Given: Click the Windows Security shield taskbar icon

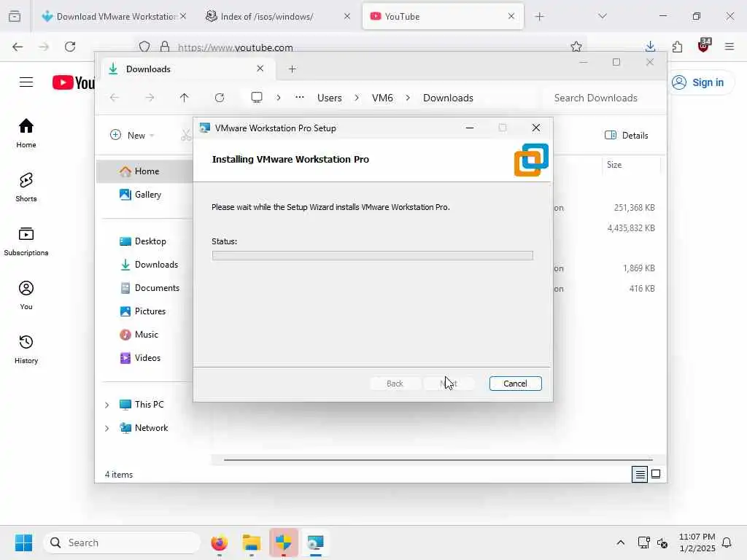Looking at the screenshot, I should [x=284, y=542].
